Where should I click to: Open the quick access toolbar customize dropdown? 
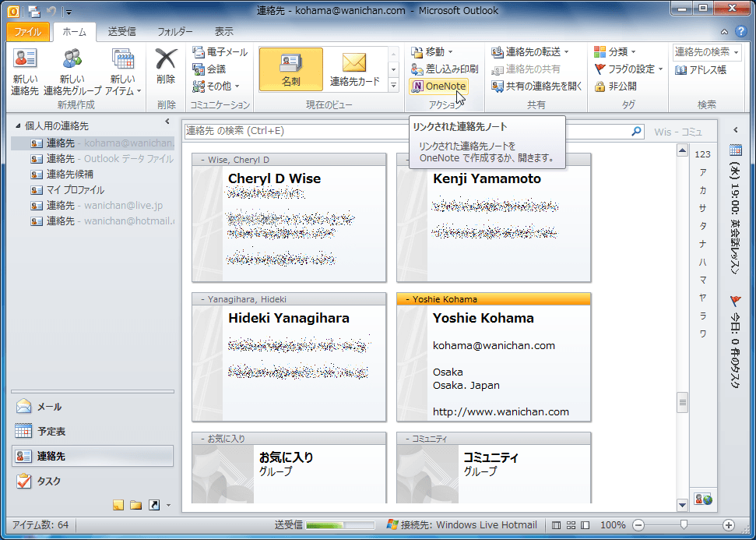(x=69, y=11)
